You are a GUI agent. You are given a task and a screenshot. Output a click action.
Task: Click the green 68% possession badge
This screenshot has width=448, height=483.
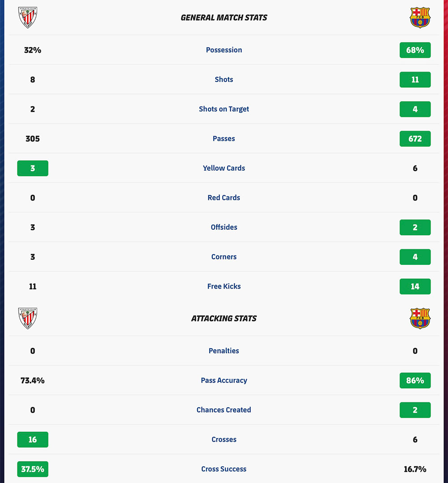pyautogui.click(x=415, y=50)
